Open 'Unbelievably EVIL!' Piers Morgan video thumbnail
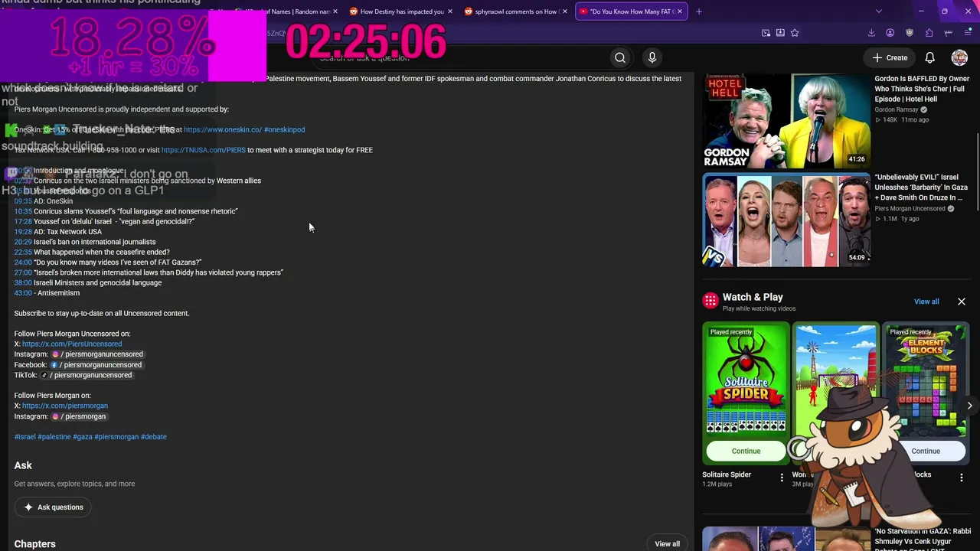This screenshot has width=980, height=551. [786, 220]
